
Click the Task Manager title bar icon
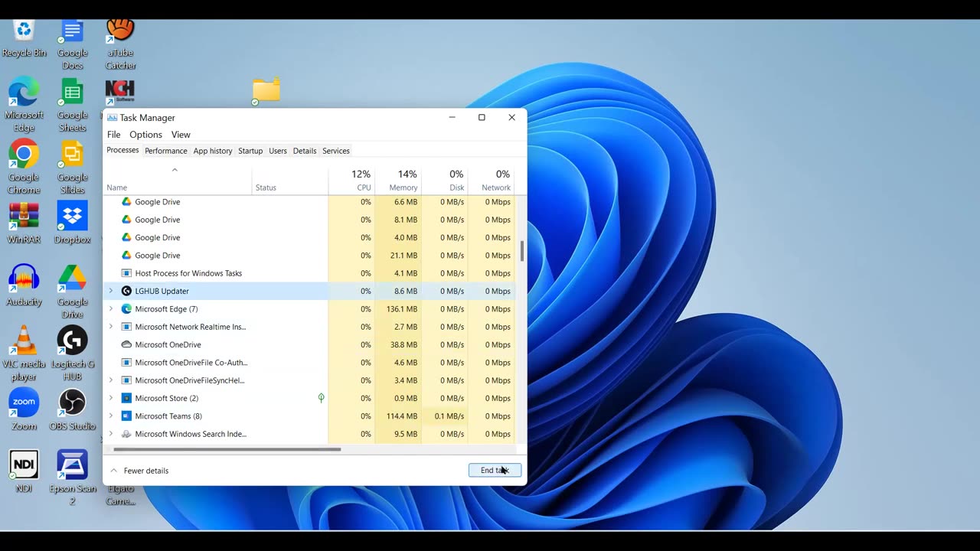(x=112, y=117)
